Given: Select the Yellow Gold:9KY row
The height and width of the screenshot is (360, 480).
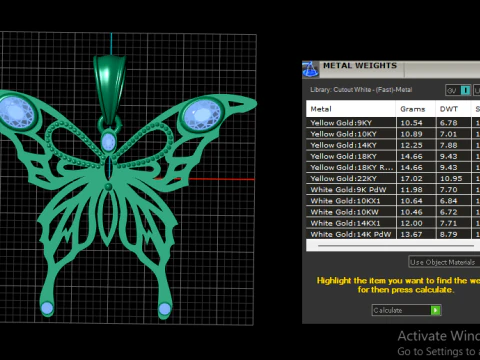Looking at the screenshot, I should [x=393, y=123].
